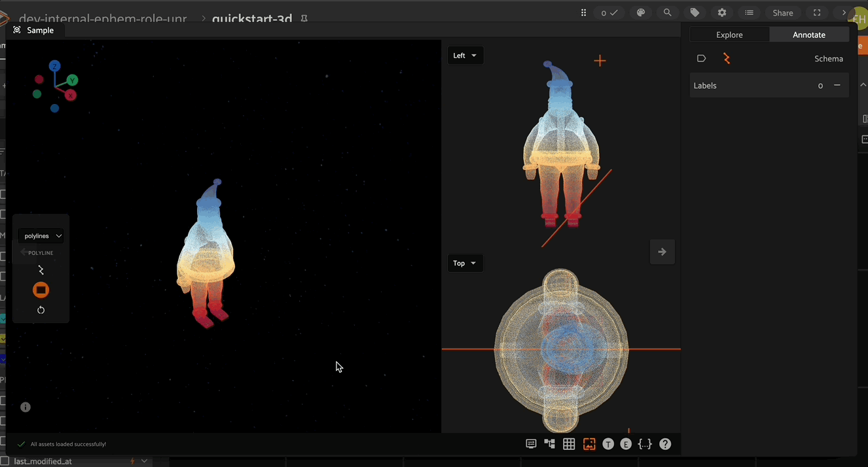Image resolution: width=868 pixels, height=467 pixels.
Task: Open the polylines field dropdown
Action: coord(41,236)
